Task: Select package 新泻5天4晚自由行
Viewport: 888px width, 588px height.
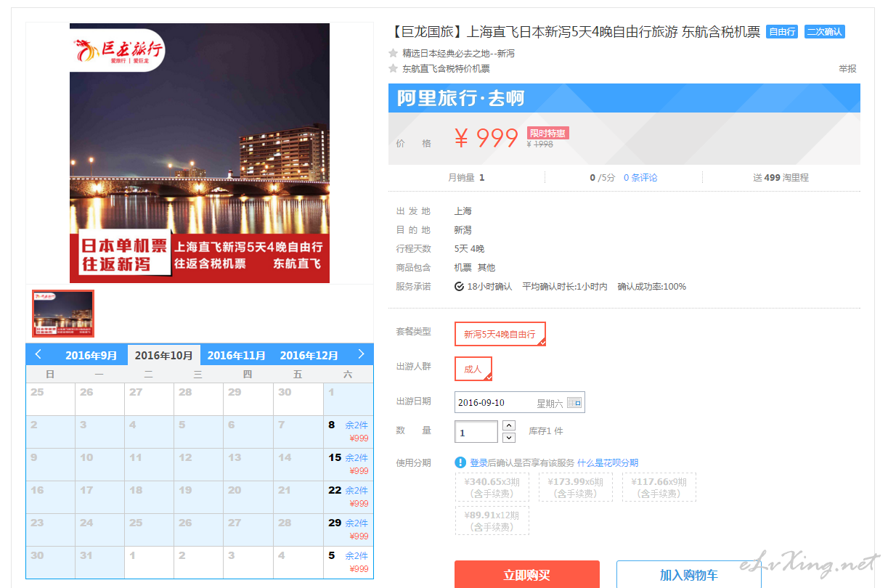Action: point(500,334)
